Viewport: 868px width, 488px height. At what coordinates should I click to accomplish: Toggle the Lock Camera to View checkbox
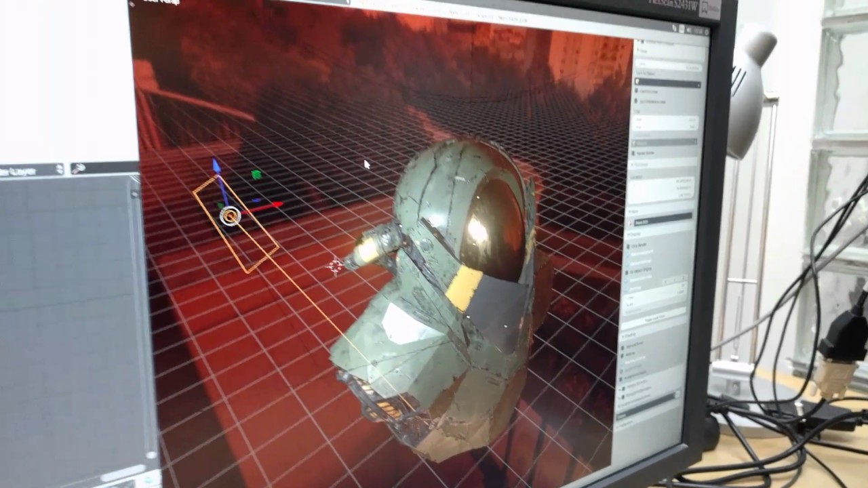pos(636,102)
